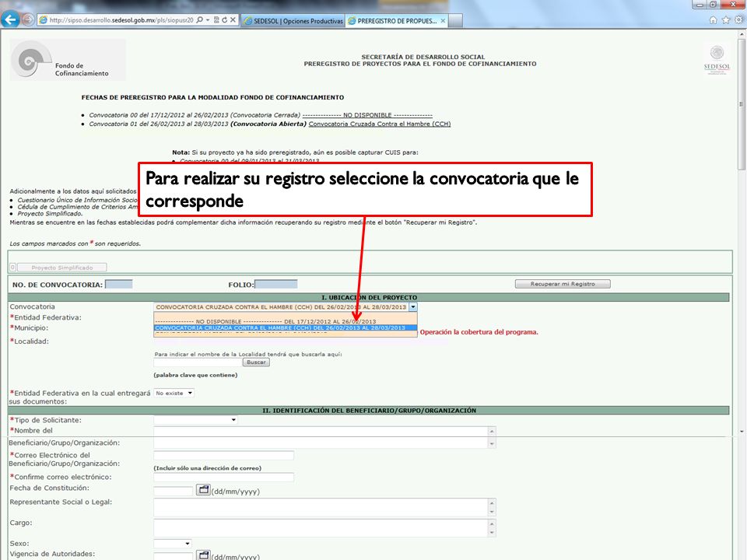747x560 pixels.
Task: Click the FOLIO input field
Action: pos(276,285)
